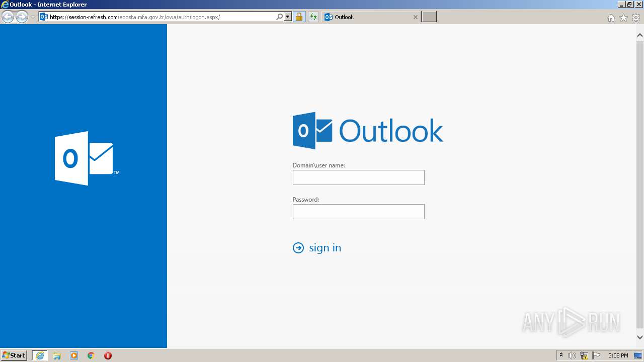The height and width of the screenshot is (362, 644).
Task: Click the browser Forward arrow button
Action: pos(22,17)
